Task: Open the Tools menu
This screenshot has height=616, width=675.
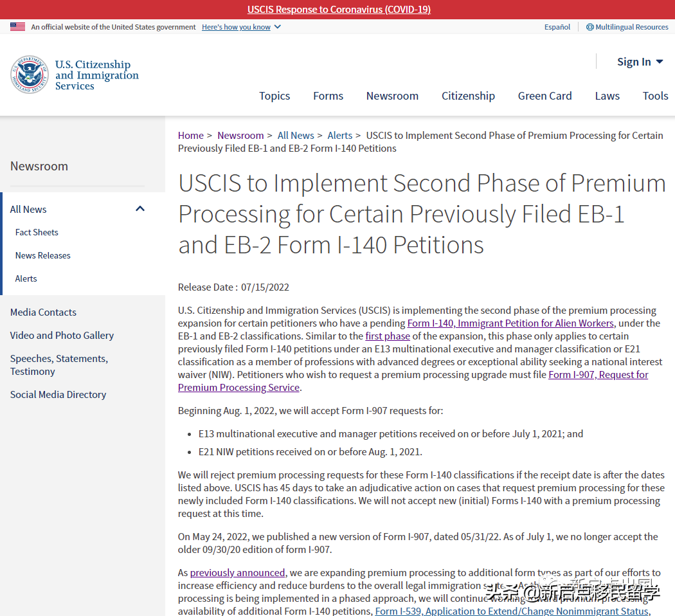Action: [655, 96]
